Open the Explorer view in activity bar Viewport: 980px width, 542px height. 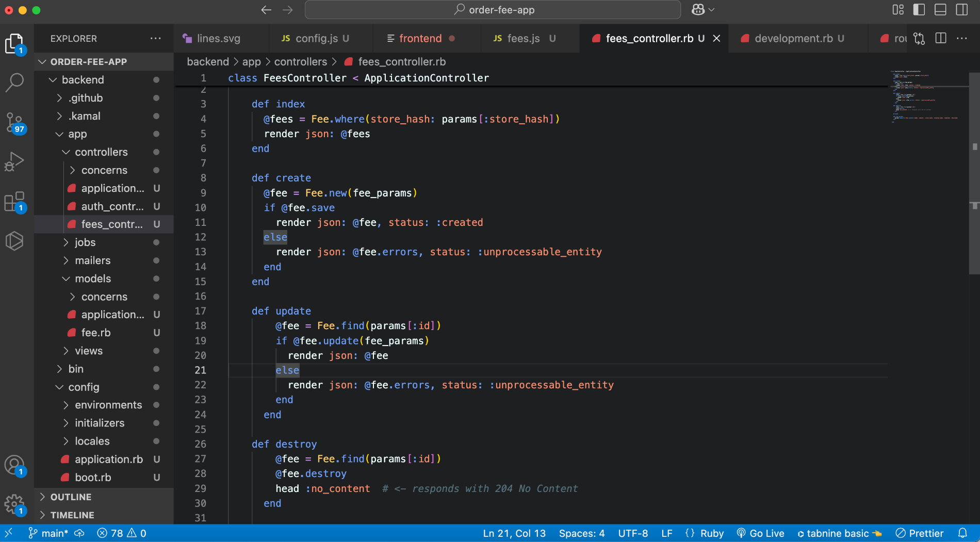pos(14,44)
